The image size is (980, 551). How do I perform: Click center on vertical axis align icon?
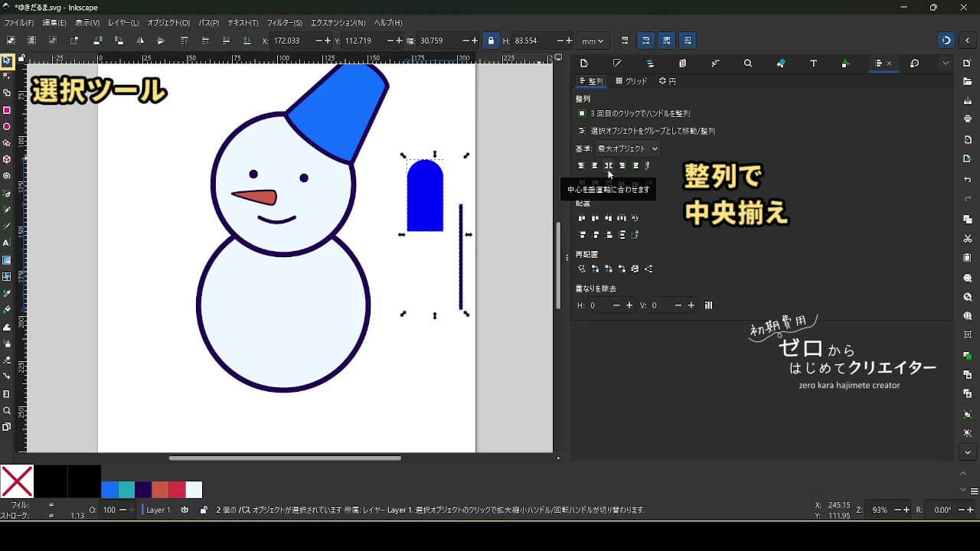608,165
